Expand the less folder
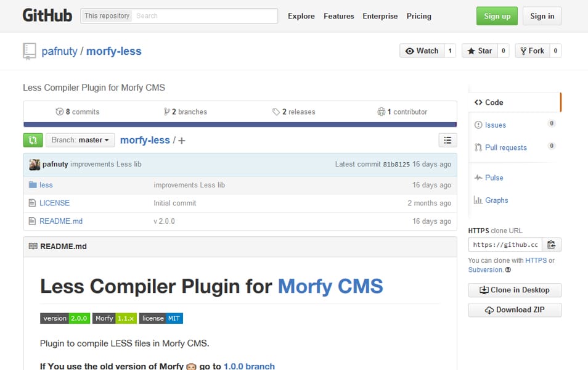 pyautogui.click(x=46, y=184)
